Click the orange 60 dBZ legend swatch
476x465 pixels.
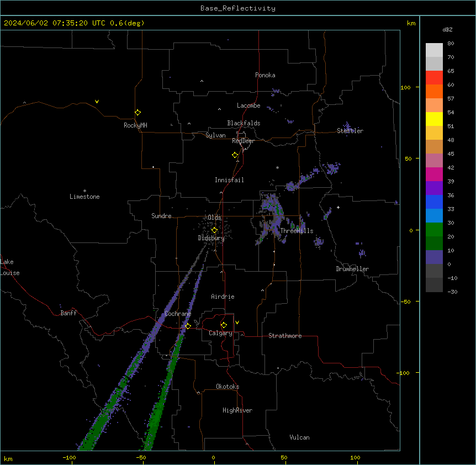click(x=434, y=91)
